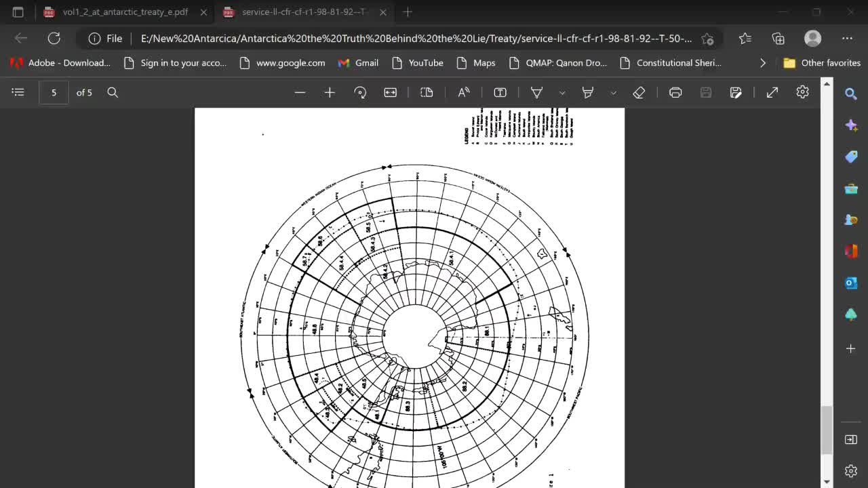Close the service-ll-cfr-cf-r1 tab
The image size is (868, 488).
point(383,12)
